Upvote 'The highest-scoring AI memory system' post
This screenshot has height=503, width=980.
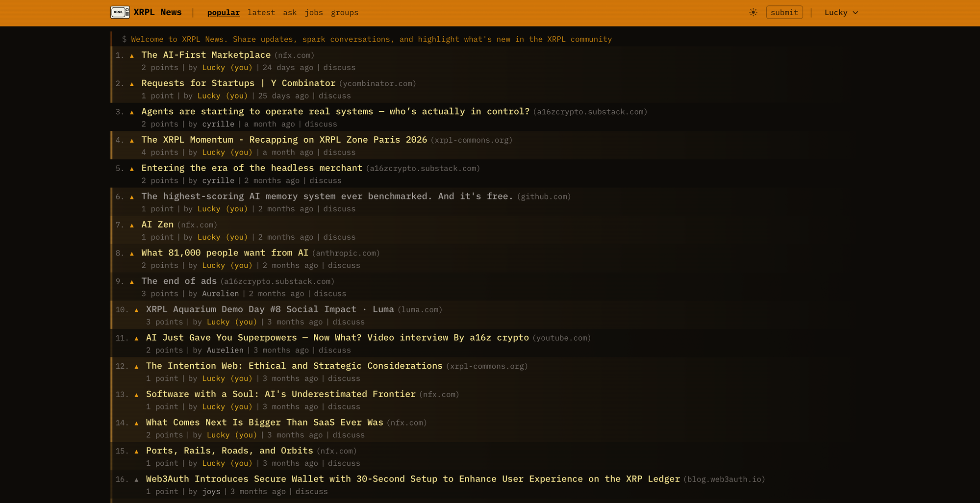[x=132, y=197]
